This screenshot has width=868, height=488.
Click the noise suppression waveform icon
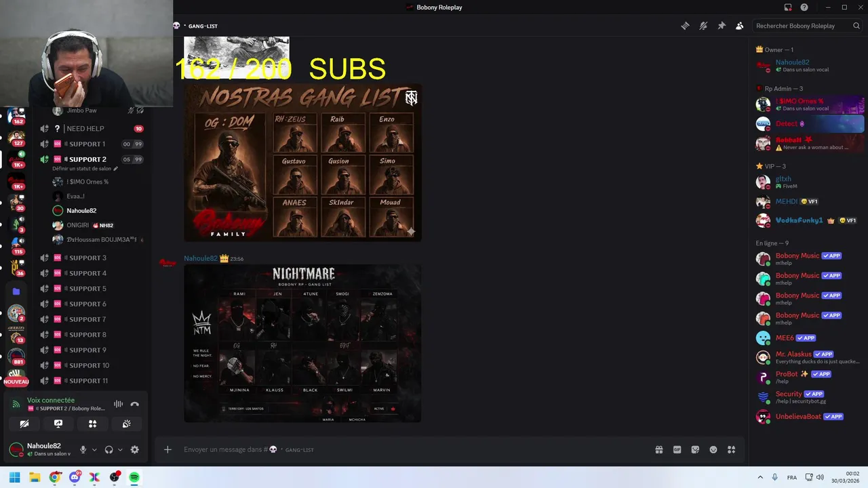point(119,404)
